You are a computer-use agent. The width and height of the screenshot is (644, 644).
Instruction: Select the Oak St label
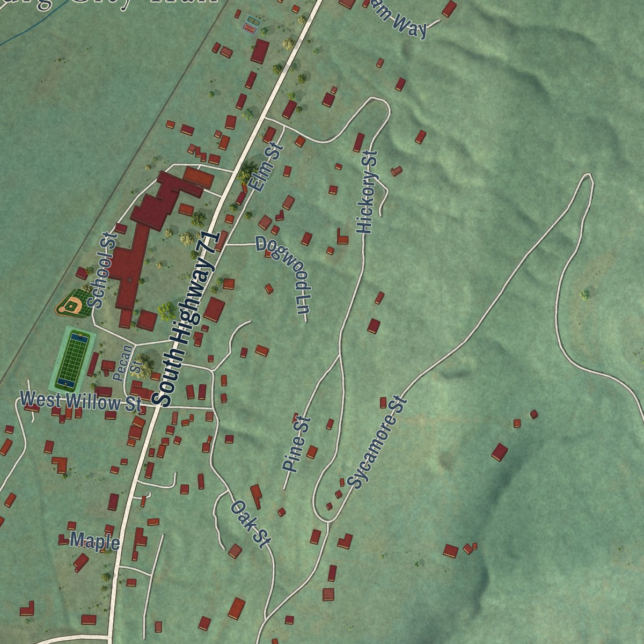(x=250, y=525)
